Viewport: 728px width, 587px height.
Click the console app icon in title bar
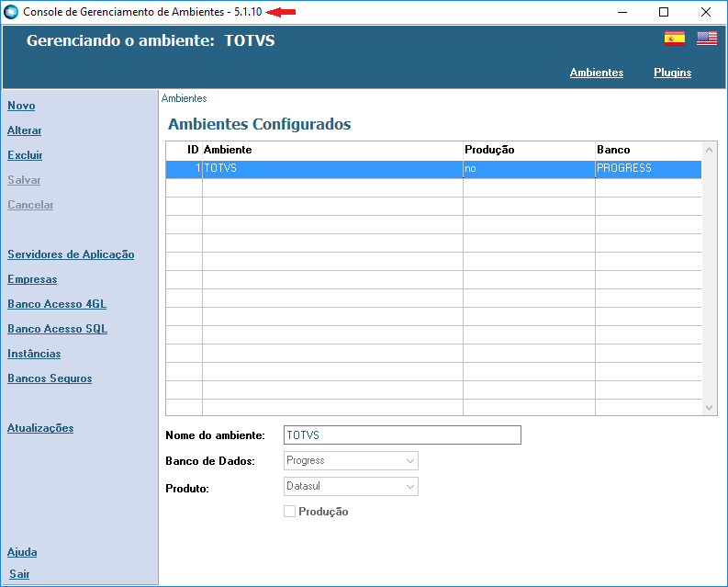[x=11, y=12]
